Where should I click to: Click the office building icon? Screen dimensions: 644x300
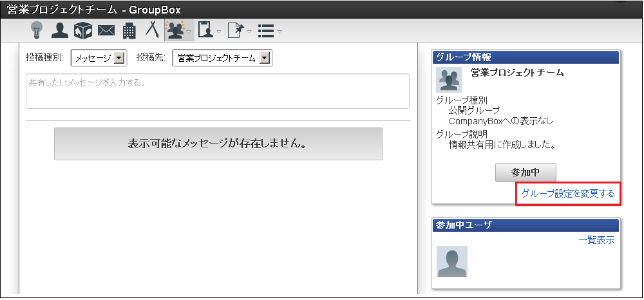(x=129, y=31)
